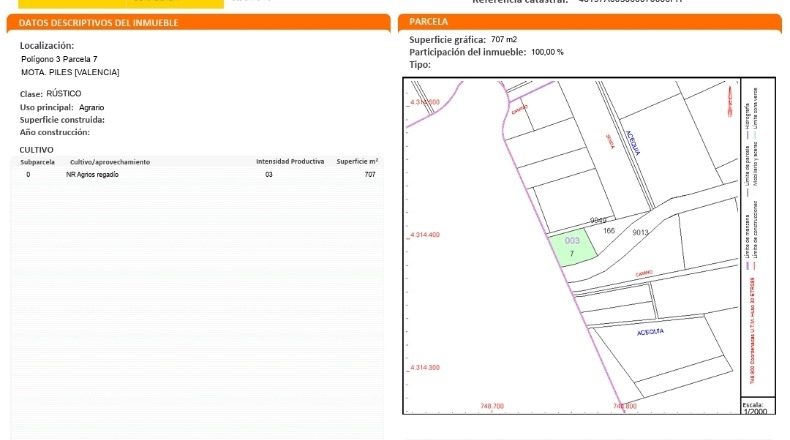Click the "Tipo:" label

tap(420, 65)
